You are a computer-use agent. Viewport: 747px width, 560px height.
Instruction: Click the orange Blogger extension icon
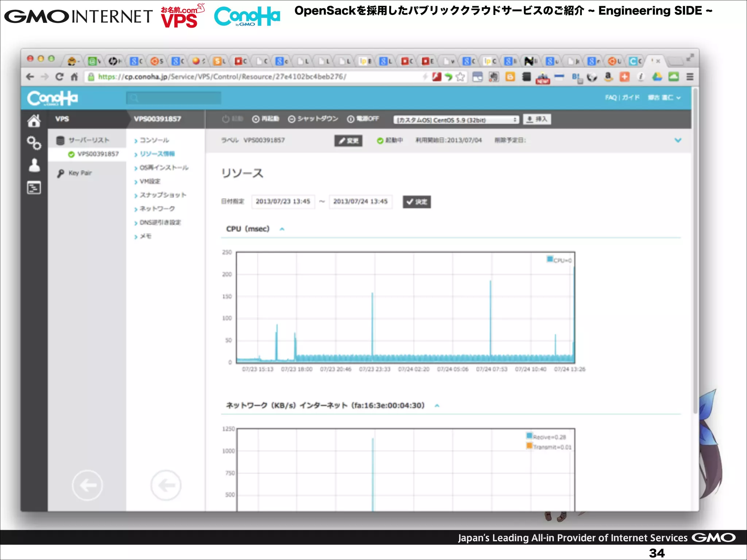510,77
